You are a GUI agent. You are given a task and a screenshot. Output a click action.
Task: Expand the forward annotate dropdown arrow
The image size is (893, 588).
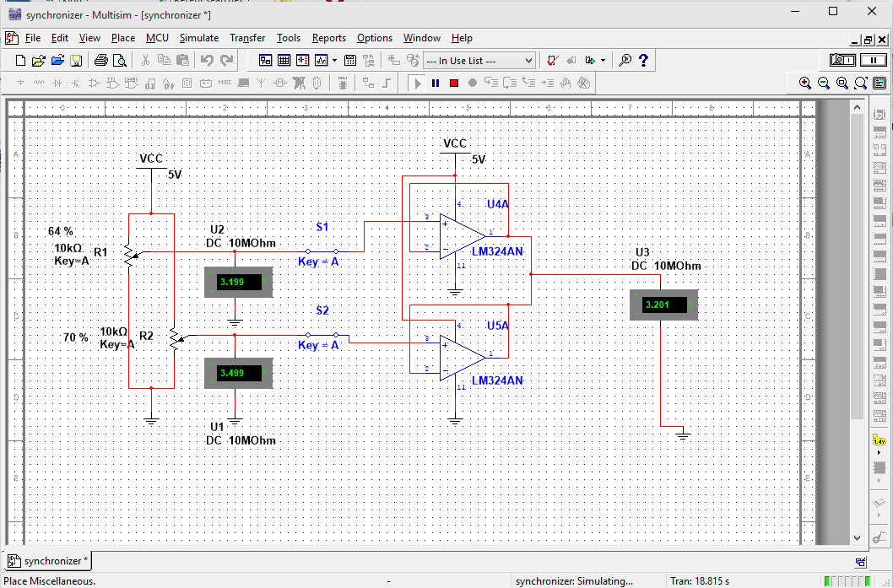(x=603, y=61)
